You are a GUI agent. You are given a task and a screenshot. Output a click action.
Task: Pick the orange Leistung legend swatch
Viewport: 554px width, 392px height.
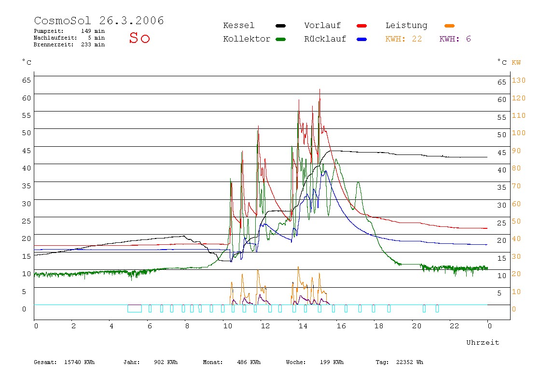pos(449,26)
